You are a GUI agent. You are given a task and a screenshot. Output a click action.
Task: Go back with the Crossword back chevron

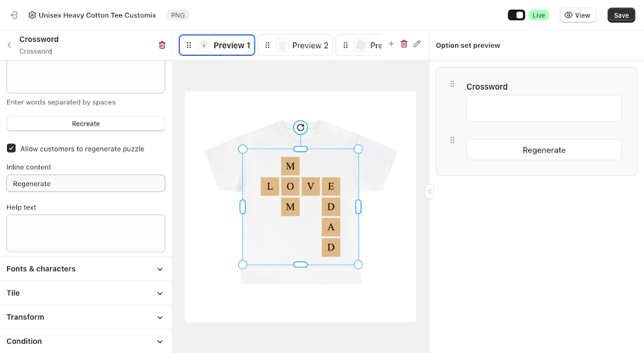click(x=10, y=45)
